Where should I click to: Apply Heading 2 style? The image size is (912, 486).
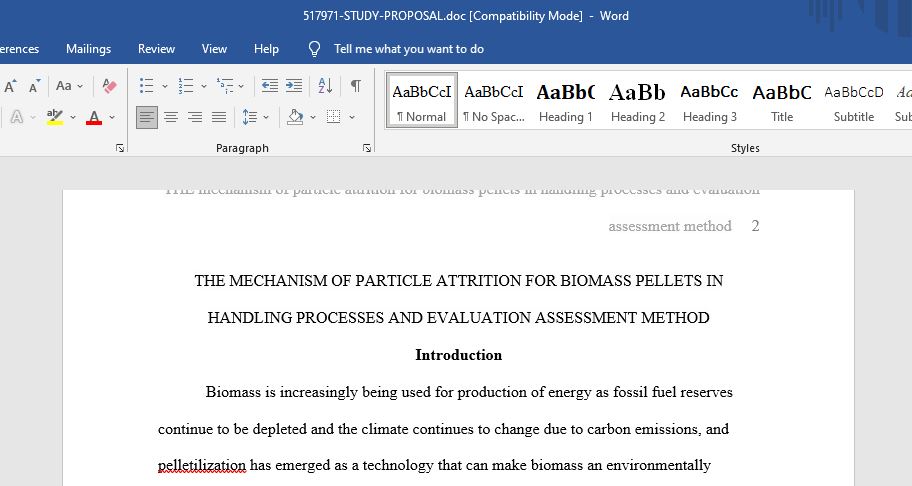pyautogui.click(x=637, y=101)
